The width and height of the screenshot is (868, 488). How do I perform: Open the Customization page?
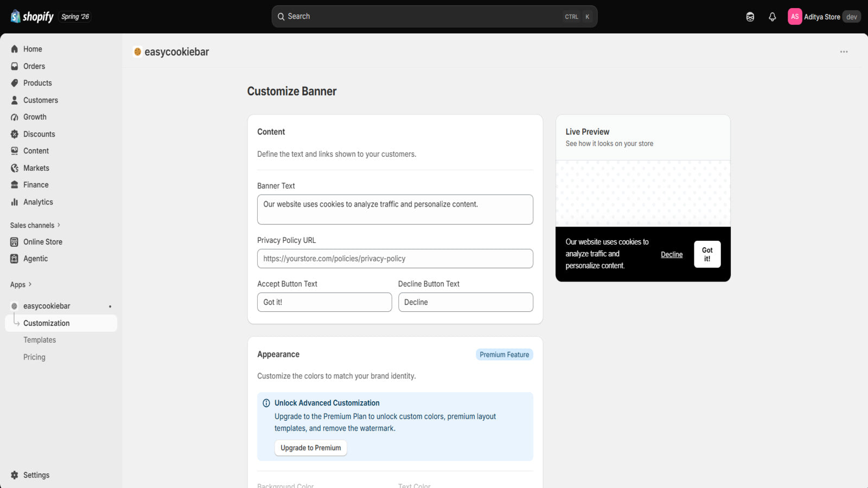coord(61,323)
